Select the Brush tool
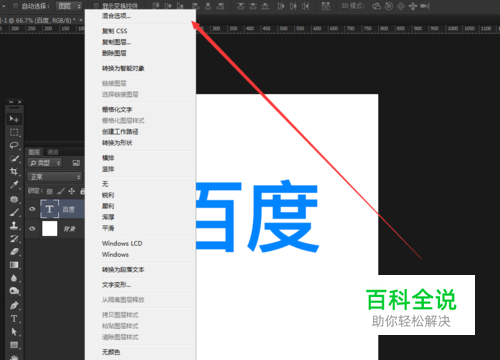 14,212
